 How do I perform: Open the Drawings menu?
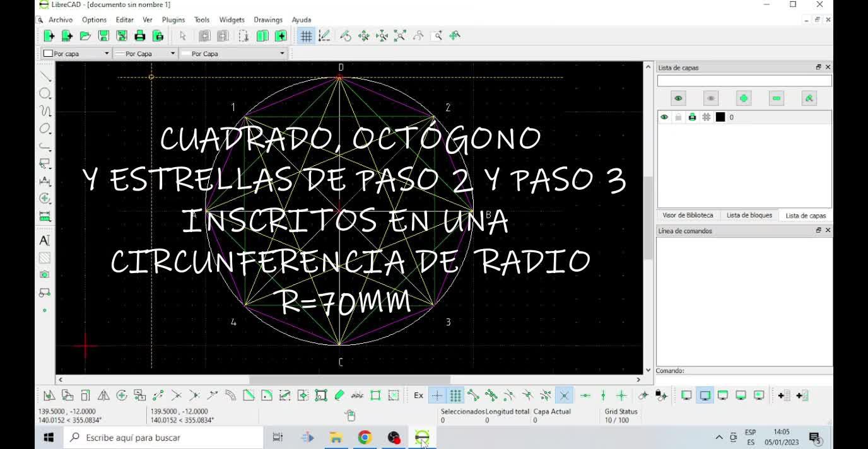click(x=268, y=20)
